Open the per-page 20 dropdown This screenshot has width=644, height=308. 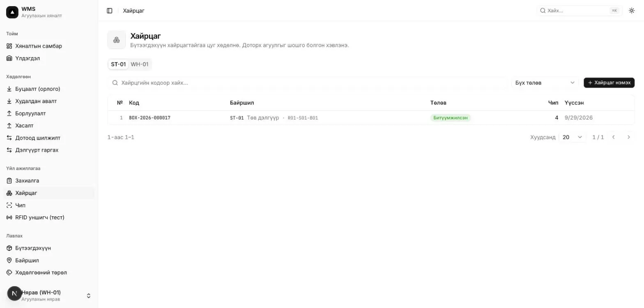(573, 137)
